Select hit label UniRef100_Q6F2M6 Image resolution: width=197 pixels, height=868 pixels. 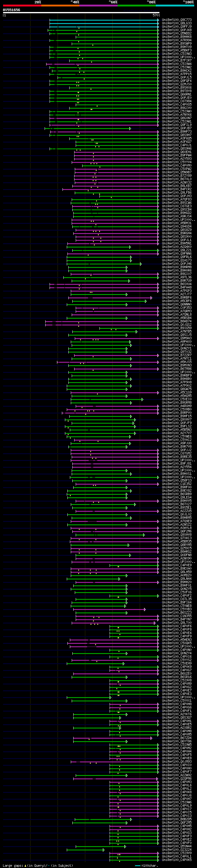pyautogui.click(x=177, y=531)
